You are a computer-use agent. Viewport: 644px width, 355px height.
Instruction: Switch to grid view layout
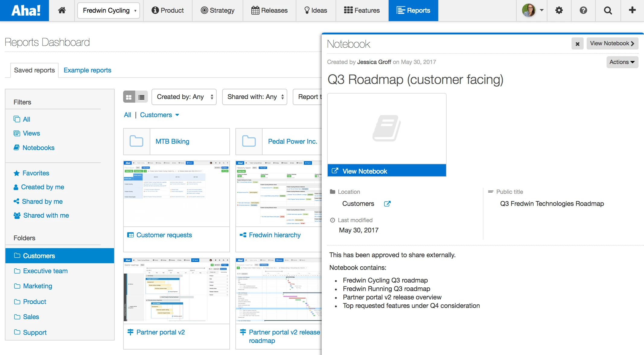129,97
